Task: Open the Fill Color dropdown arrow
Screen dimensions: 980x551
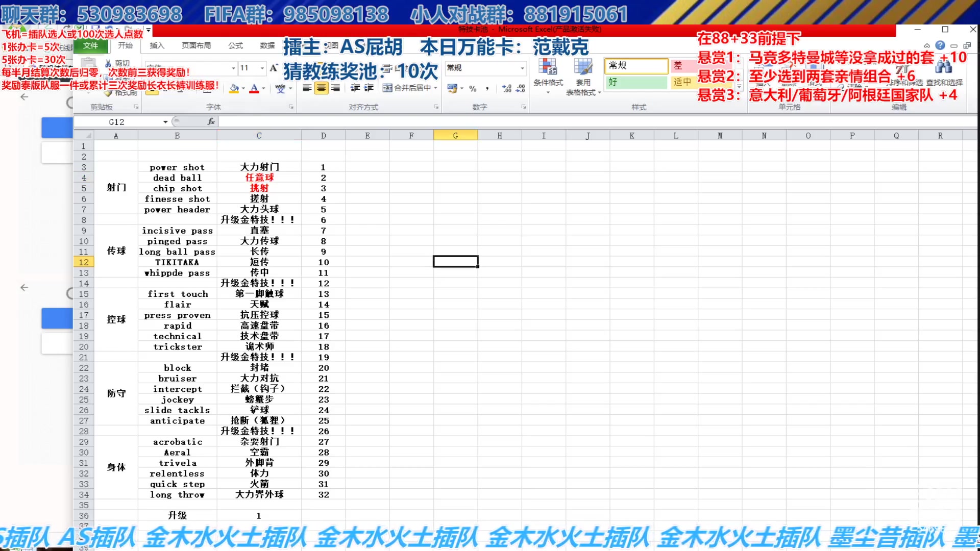Action: (x=243, y=88)
